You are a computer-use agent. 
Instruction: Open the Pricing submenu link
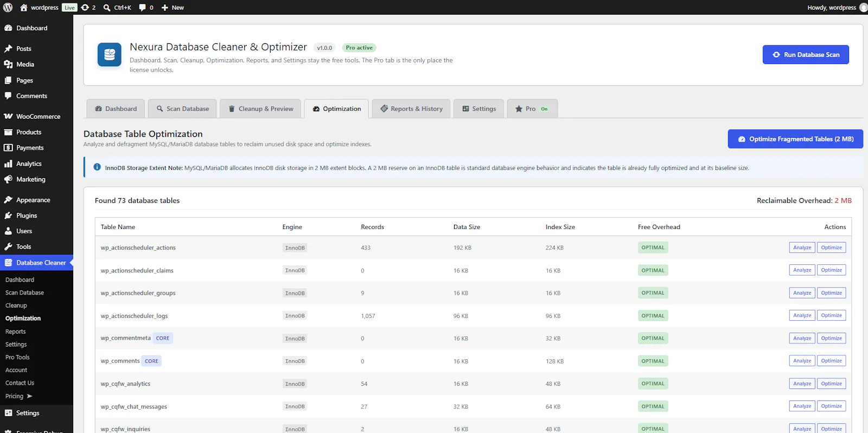pyautogui.click(x=19, y=396)
